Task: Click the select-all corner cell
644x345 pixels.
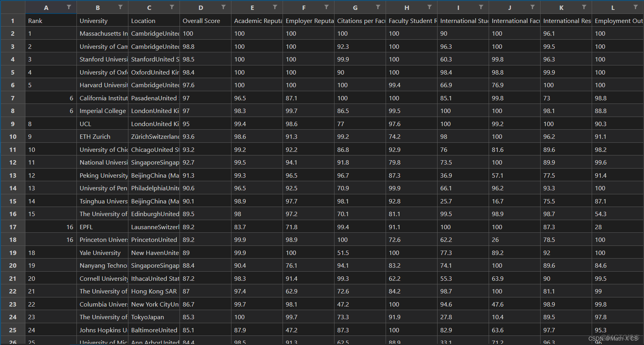Action: click(13, 8)
